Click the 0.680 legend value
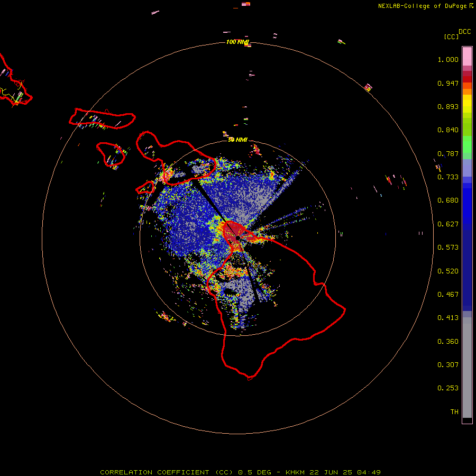476x476 pixels. click(448, 200)
